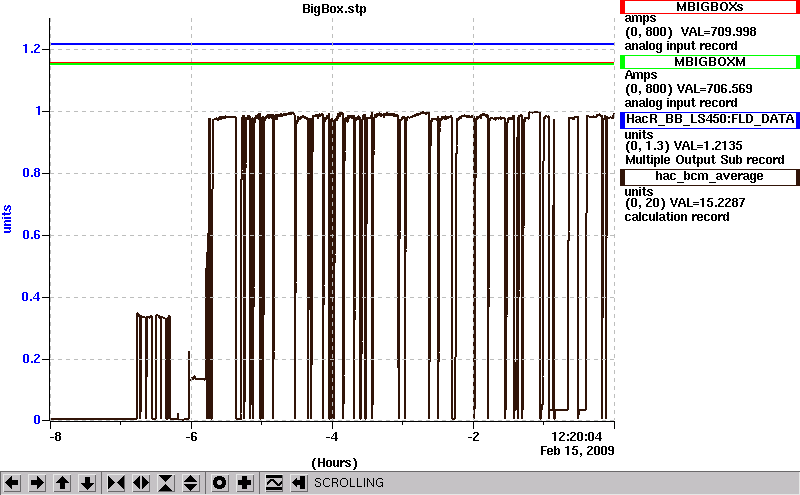This screenshot has width=800, height=495.
Task: Click the return-to-scrolling arrow icon
Action: point(299,483)
